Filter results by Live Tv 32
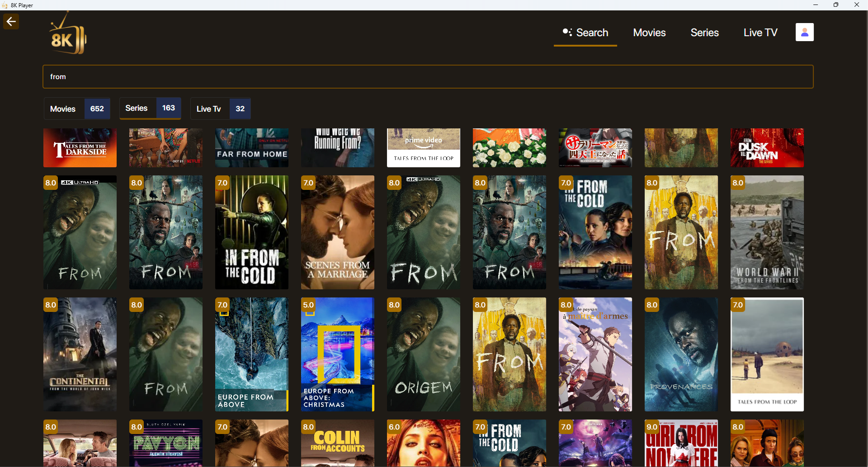The height and width of the screenshot is (467, 868). pyautogui.click(x=221, y=108)
